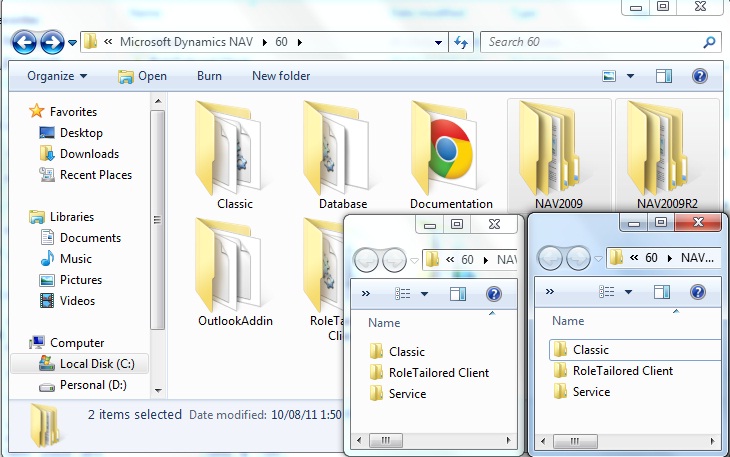The height and width of the screenshot is (457, 730).
Task: Open help in main window toolbar
Action: [700, 76]
